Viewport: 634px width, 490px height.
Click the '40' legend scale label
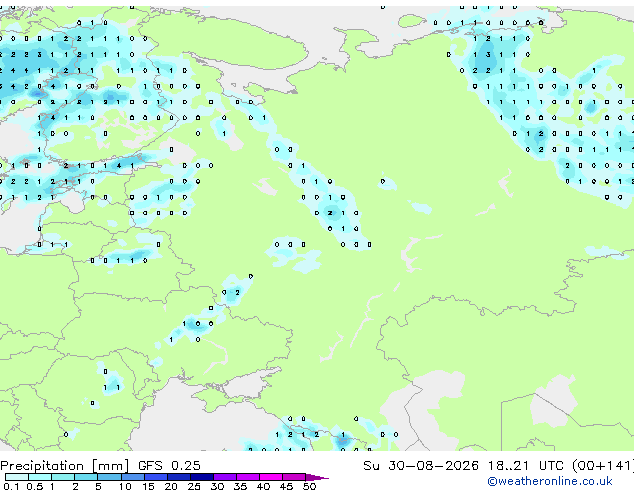click(263, 486)
